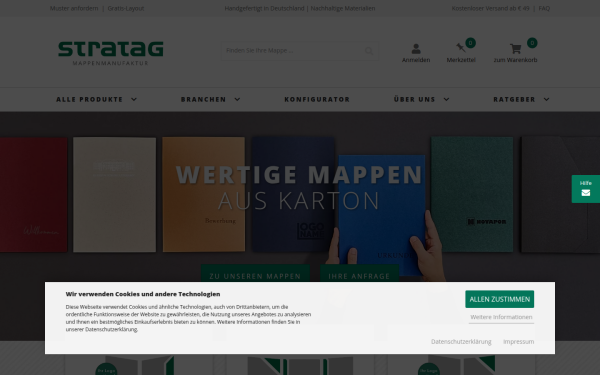Viewport: 600px width, 375px height.
Task: Click the Gratis-Layout top link
Action: coord(126,8)
